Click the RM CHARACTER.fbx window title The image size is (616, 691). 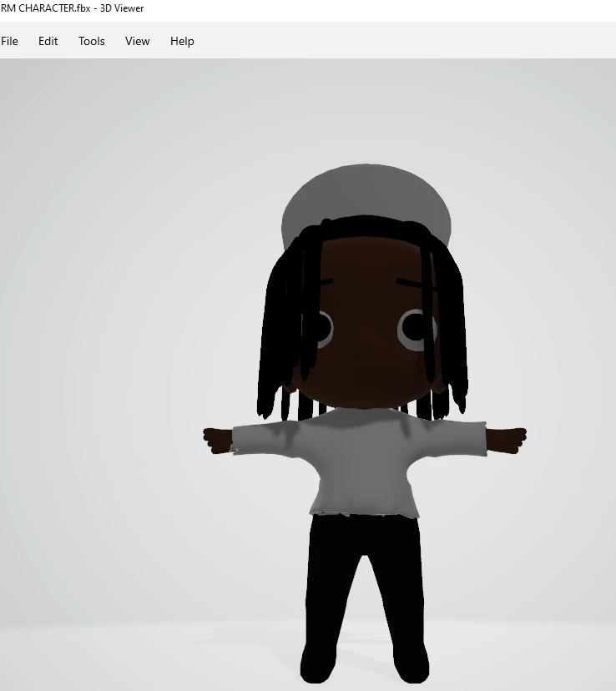point(73,8)
